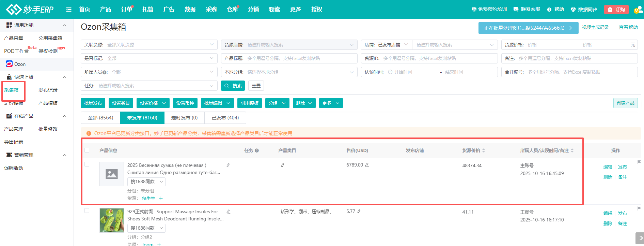
Task: Click sort arrows on 货源价格 column
Action: coord(484,150)
